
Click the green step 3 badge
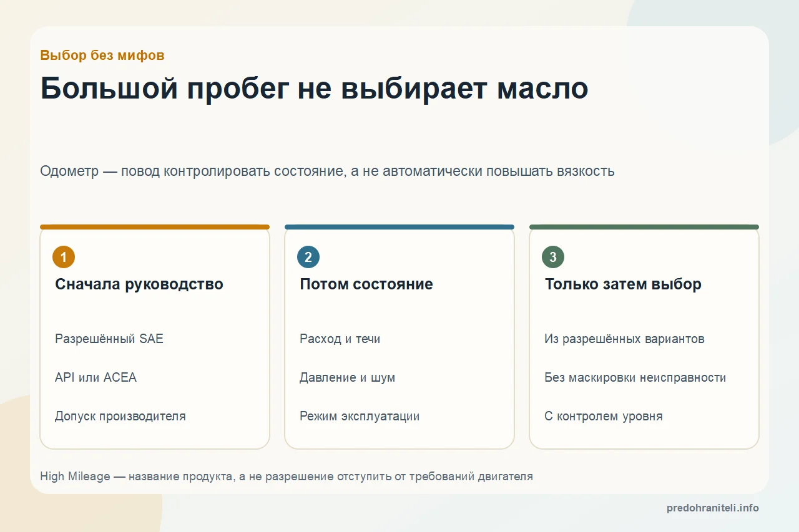(553, 257)
